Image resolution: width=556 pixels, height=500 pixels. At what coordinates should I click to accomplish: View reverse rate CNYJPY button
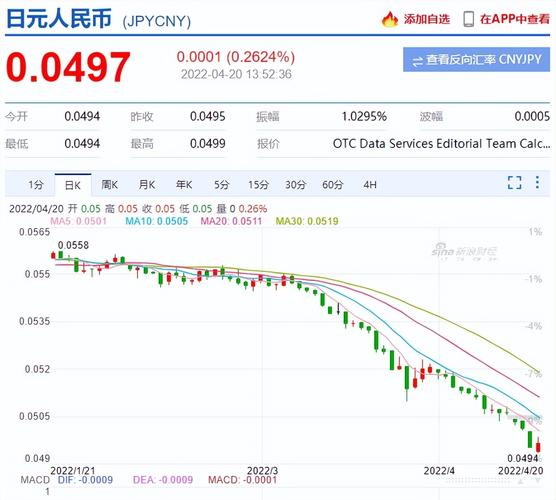point(477,60)
